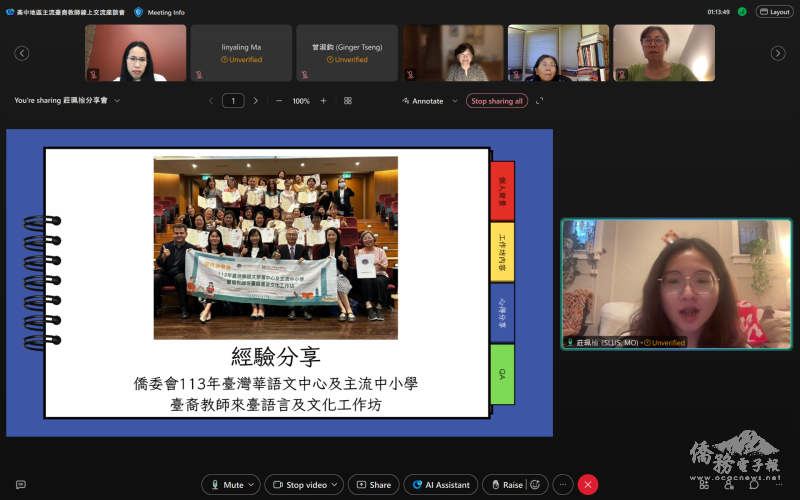The image size is (800, 500).
Task: Click the Meeting Info label
Action: coord(166,12)
